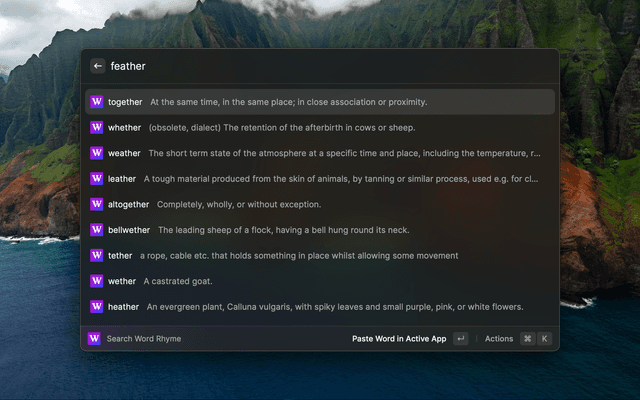The image size is (640, 400).
Task: Click the W icon beside "whether"
Action: coord(96,127)
